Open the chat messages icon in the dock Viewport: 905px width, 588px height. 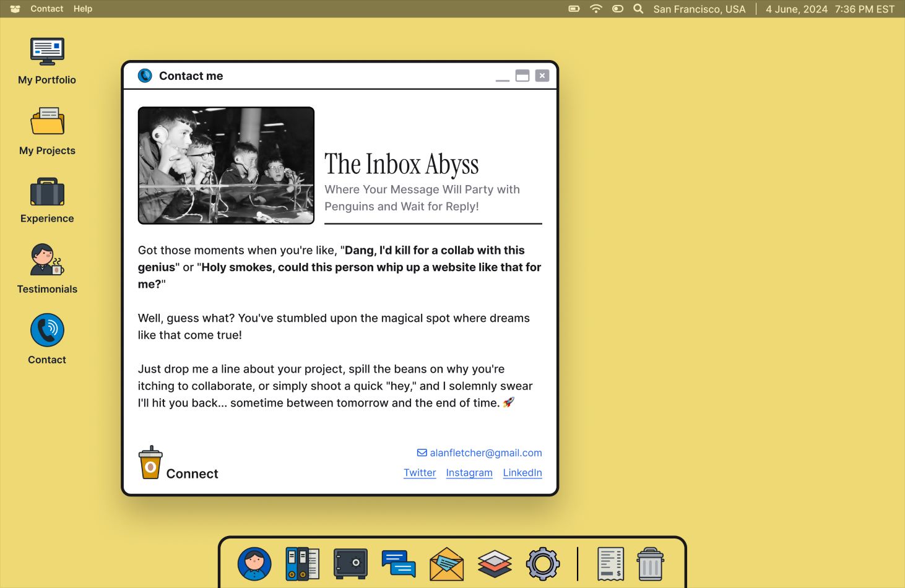tap(399, 564)
